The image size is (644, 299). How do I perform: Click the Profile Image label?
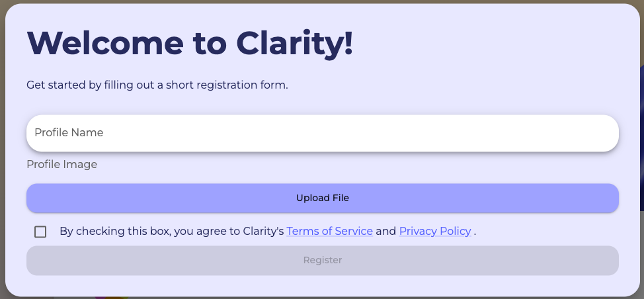pos(61,165)
